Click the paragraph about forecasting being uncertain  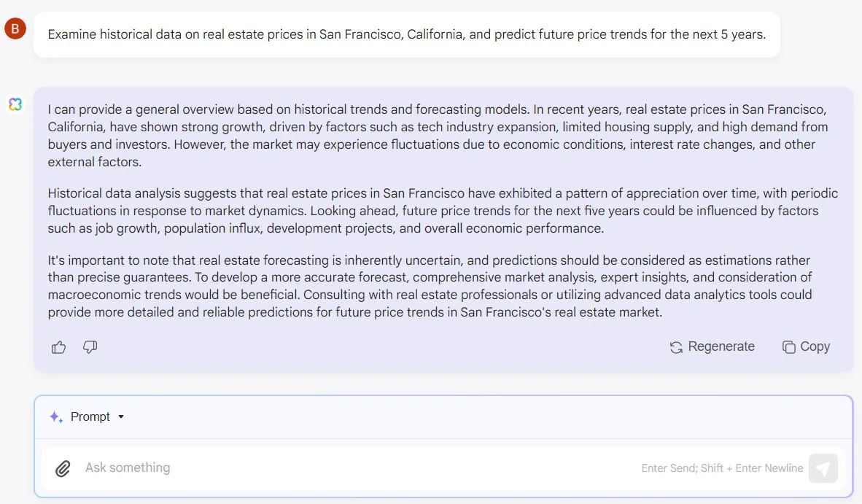(x=430, y=286)
